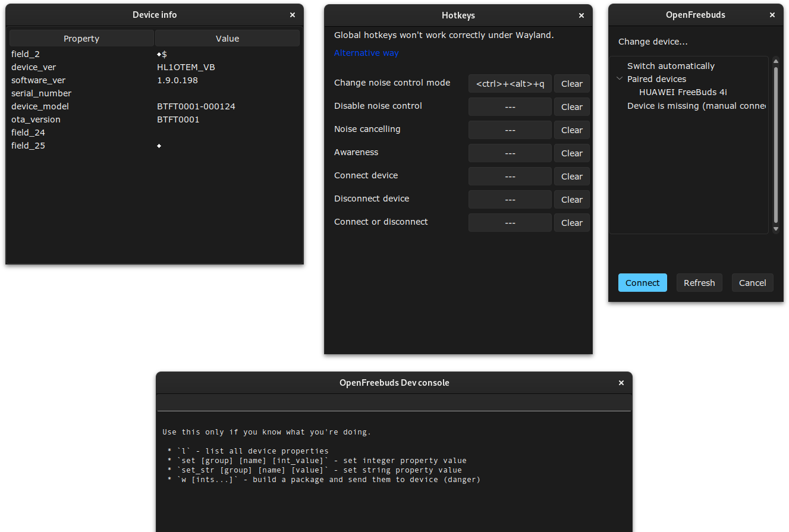Clear the Awareness hotkey
This screenshot has width=789, height=532.
[x=572, y=153]
